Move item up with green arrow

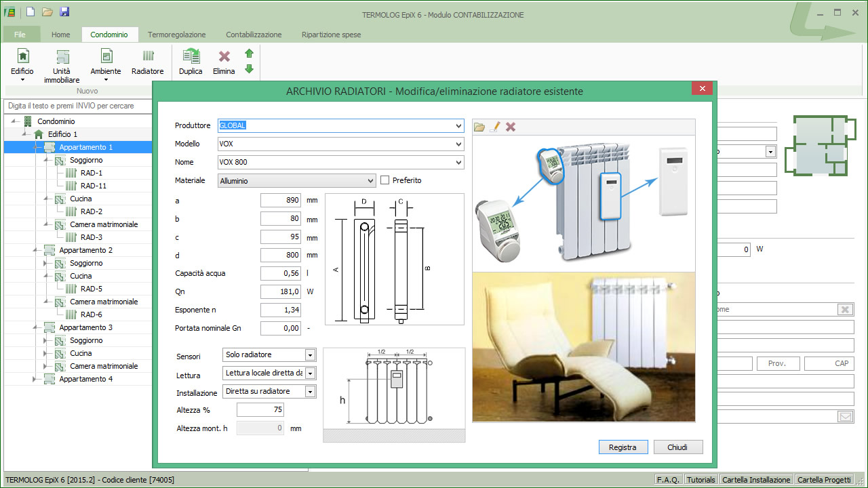249,53
